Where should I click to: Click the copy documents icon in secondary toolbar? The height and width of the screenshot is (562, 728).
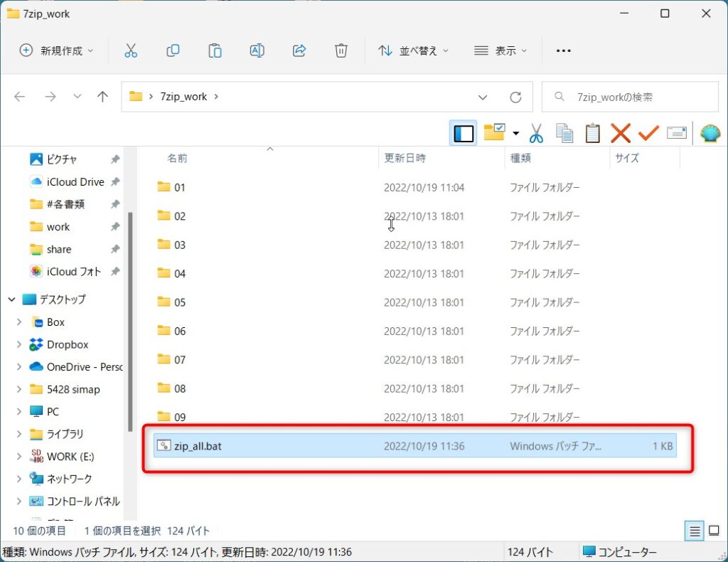[564, 133]
